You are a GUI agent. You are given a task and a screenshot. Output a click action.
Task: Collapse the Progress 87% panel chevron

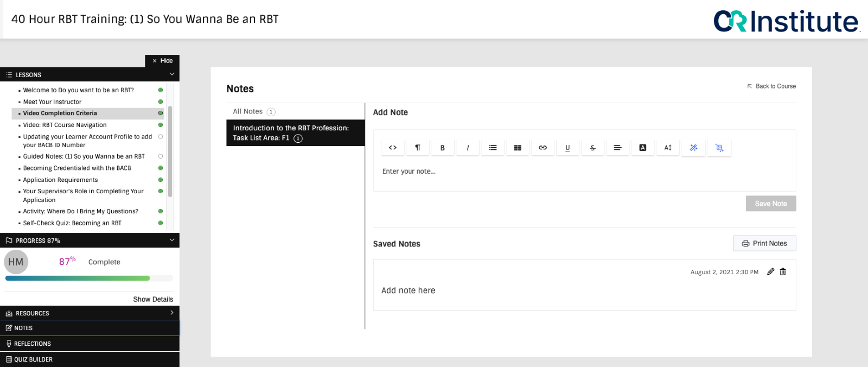coord(172,240)
